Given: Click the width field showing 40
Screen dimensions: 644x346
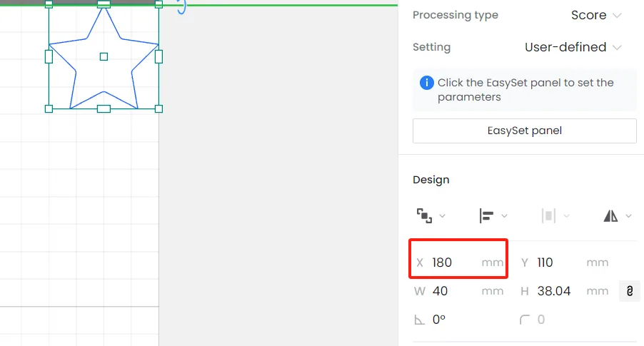Looking at the screenshot, I should 459,291.
